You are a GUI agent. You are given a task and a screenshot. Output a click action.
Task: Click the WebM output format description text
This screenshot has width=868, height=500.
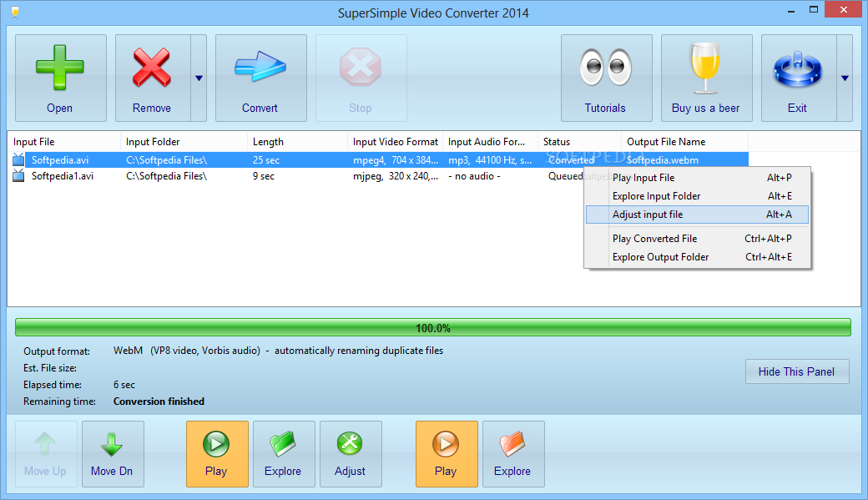tap(278, 351)
